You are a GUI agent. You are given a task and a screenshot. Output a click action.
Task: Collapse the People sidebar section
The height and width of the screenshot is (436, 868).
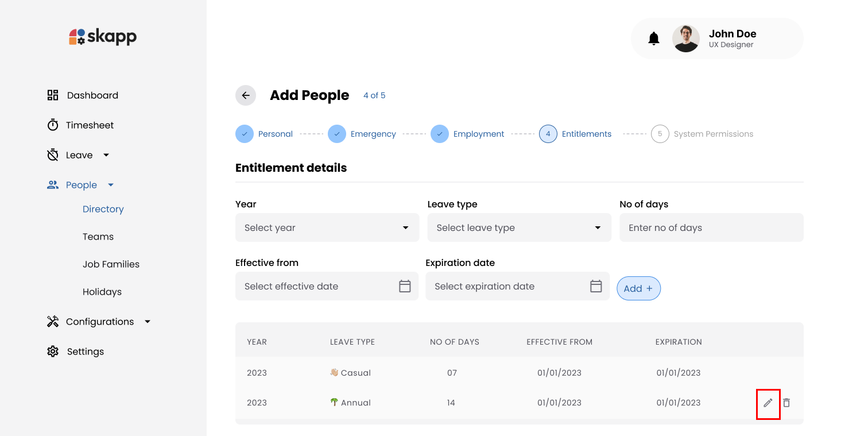point(110,184)
